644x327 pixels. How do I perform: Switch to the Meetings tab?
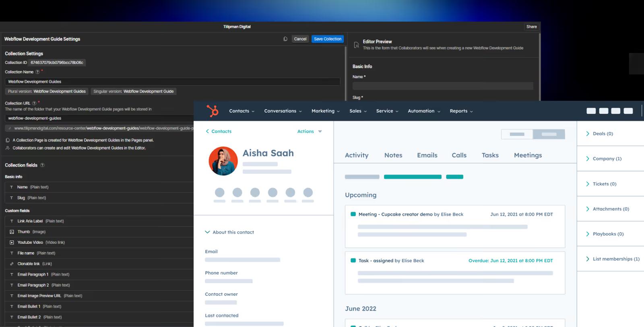tap(528, 155)
